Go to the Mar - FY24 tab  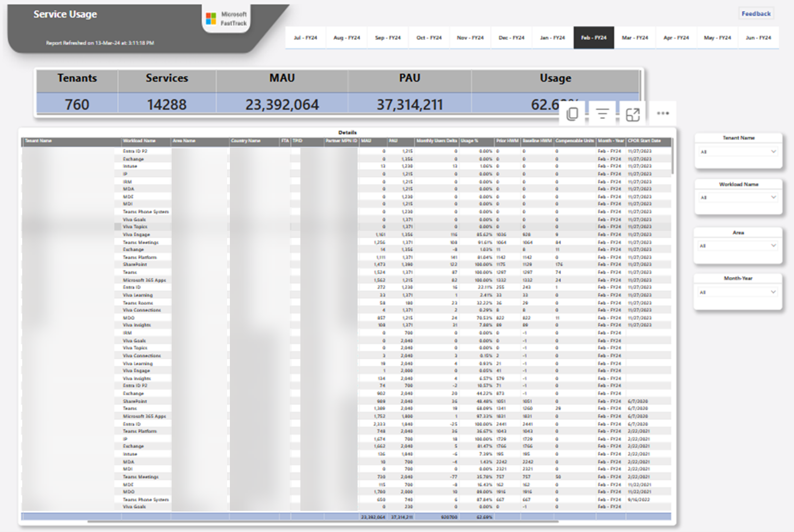635,38
